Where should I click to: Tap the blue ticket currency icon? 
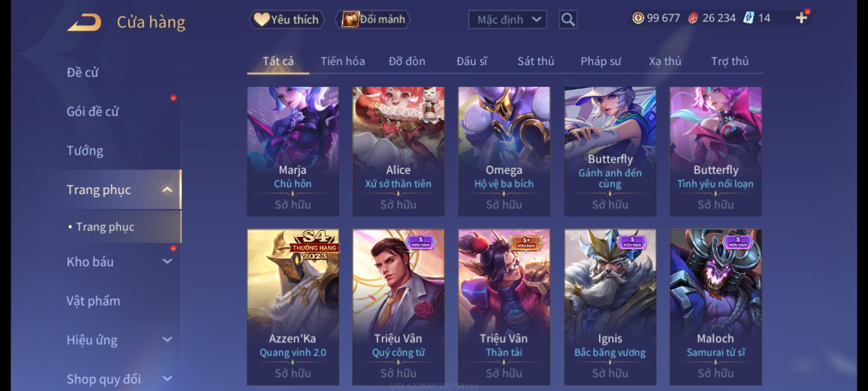pyautogui.click(x=748, y=18)
